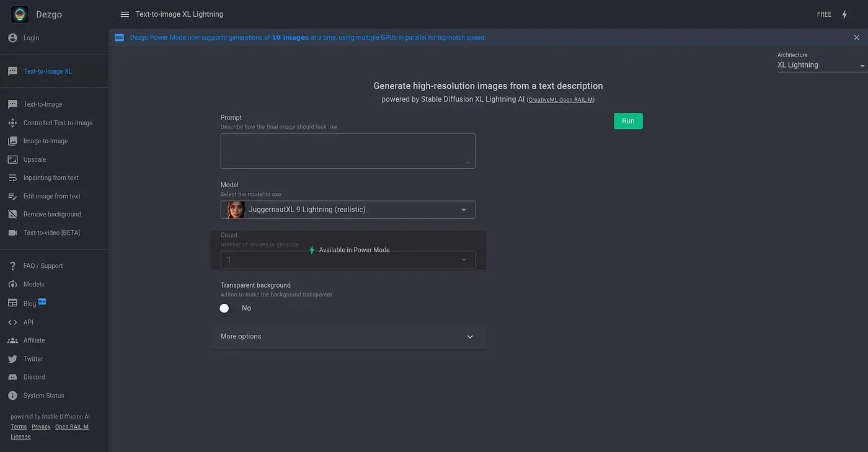Viewport: 868px width, 452px height.
Task: Click the JuggernautXL model thumbnail
Action: coord(236,210)
